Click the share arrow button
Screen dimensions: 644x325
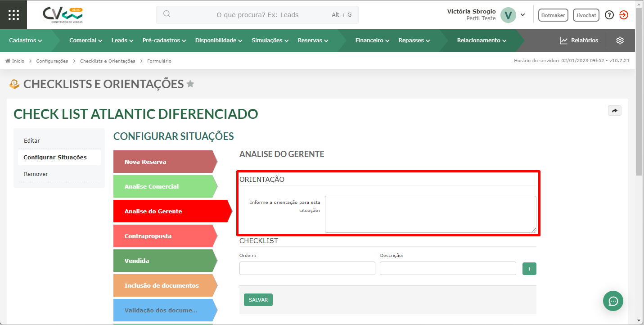615,110
